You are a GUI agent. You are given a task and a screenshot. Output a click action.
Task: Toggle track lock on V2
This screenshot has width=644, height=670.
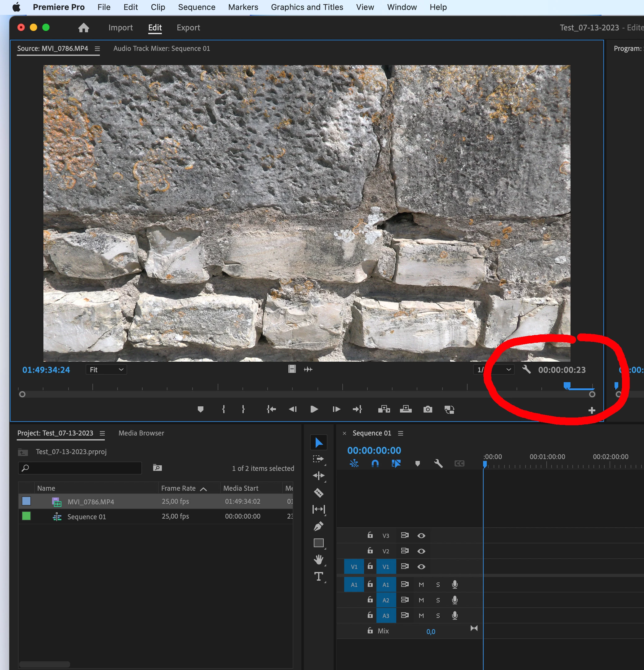click(x=370, y=551)
